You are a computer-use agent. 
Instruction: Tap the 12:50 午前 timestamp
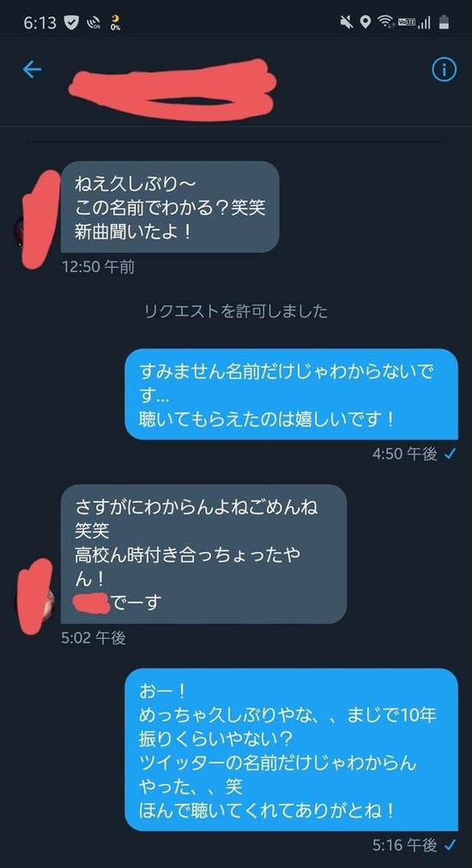98,268
